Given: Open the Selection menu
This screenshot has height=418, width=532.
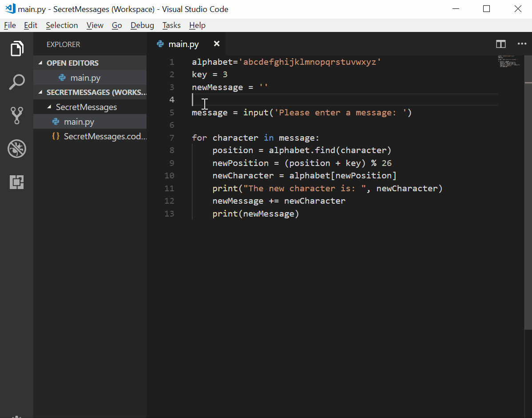Looking at the screenshot, I should tap(62, 25).
